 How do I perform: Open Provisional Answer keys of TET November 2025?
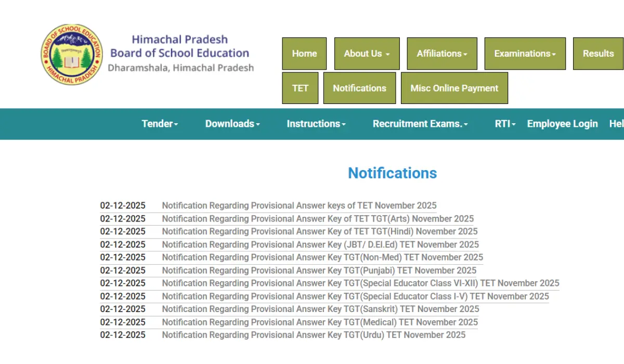click(299, 205)
